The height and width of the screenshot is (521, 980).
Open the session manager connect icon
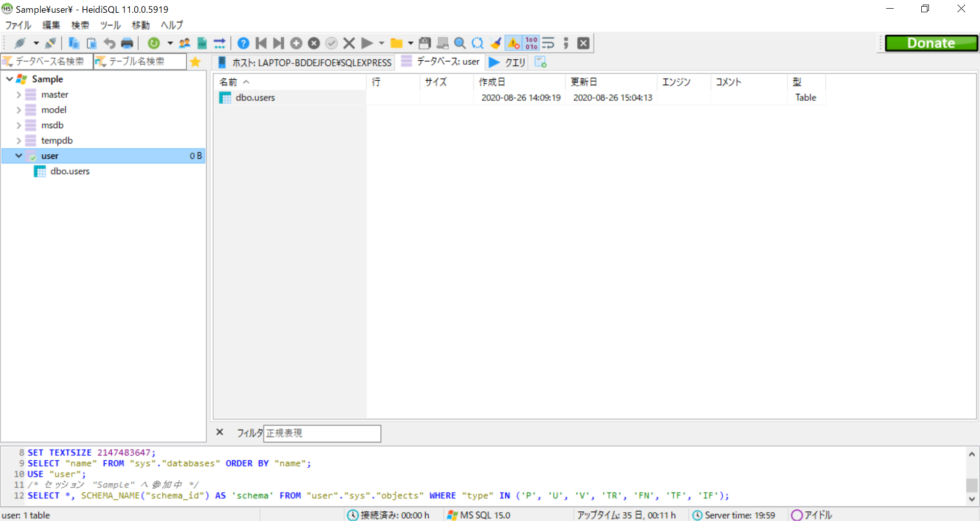(20, 43)
